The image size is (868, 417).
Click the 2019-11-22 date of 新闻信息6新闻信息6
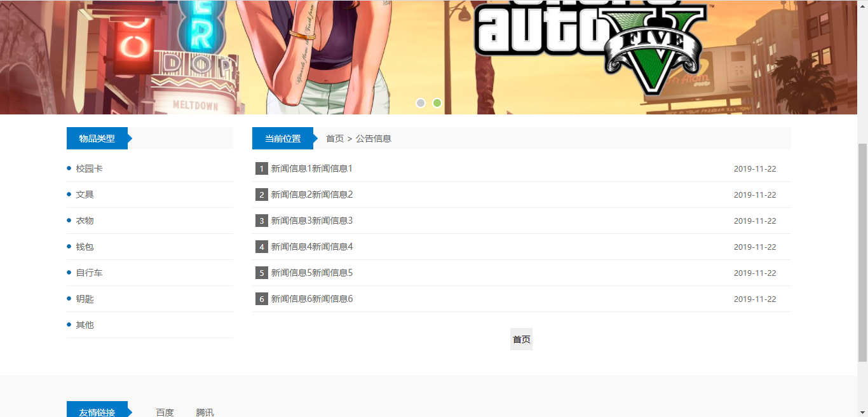click(x=755, y=299)
